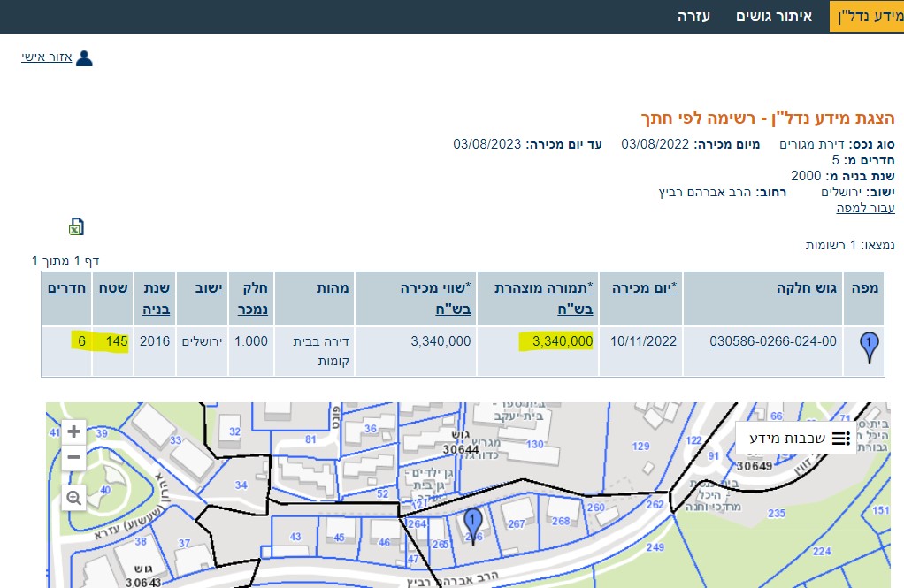Viewport: 904px width, 588px height.
Task: Select the highlighted מידע נדל"ן tab
Action: point(868,16)
